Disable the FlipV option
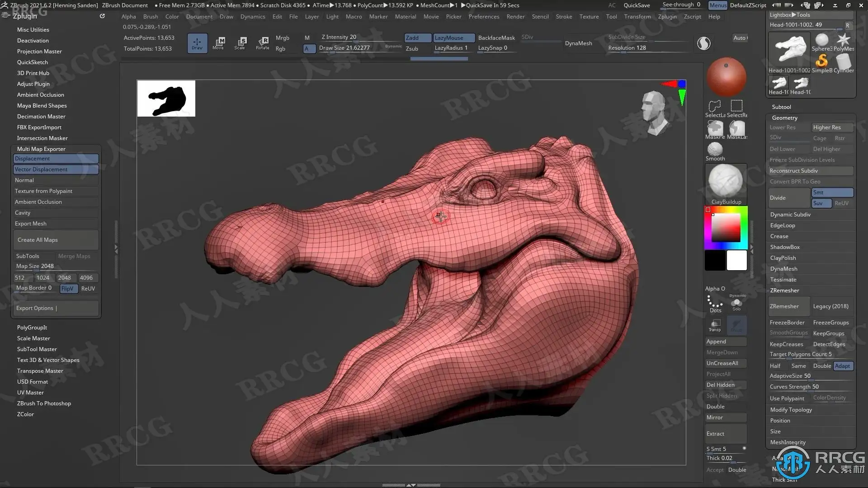This screenshot has height=488, width=868. coord(68,289)
